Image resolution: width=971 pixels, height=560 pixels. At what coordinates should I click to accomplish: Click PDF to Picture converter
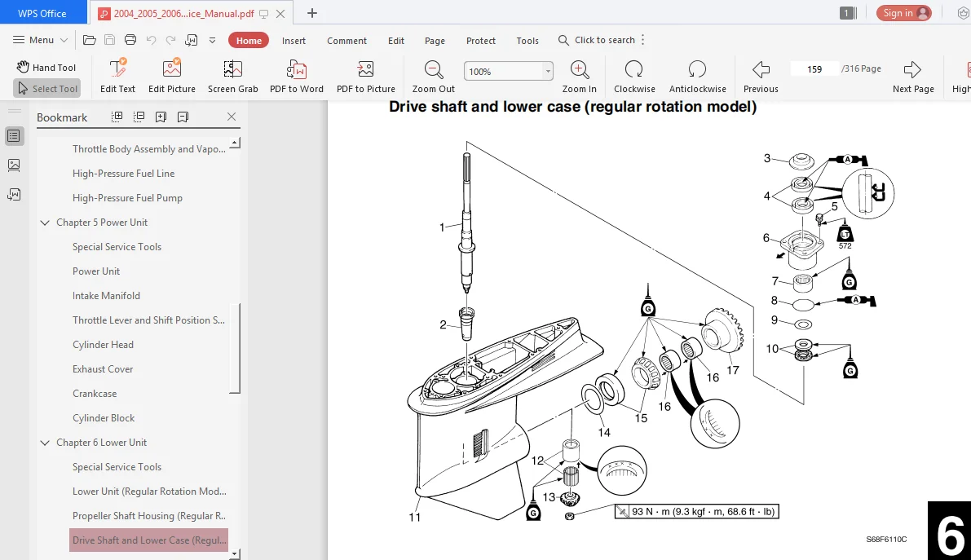(x=366, y=76)
